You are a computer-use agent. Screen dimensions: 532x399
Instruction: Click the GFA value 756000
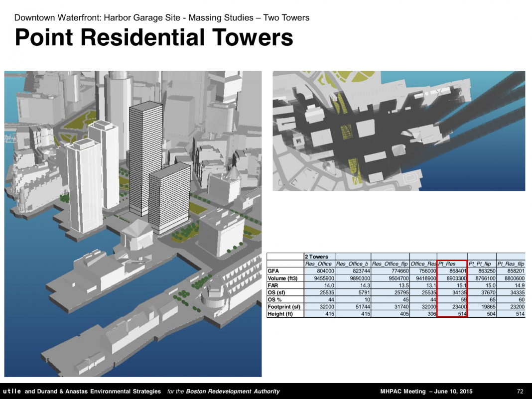point(427,271)
